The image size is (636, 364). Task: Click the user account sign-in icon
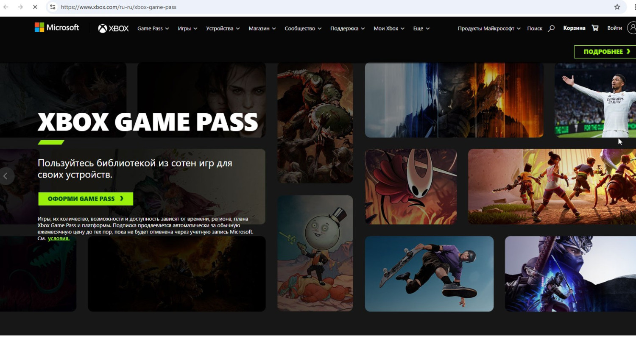pos(632,28)
